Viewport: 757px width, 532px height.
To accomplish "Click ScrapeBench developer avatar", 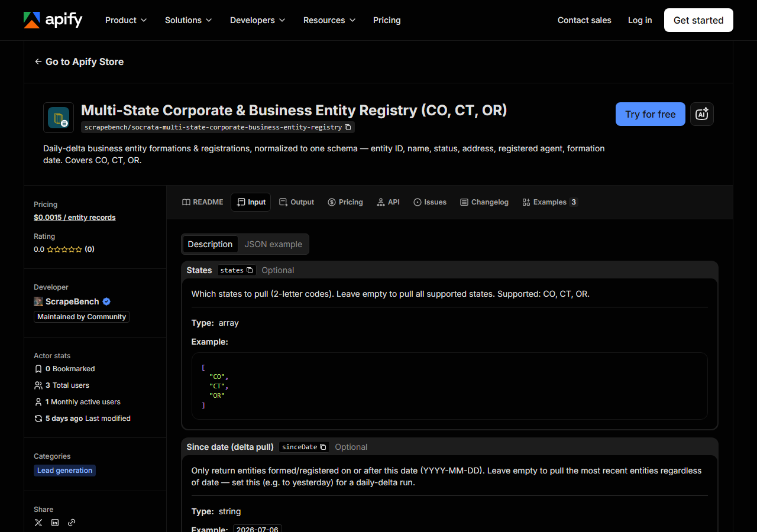I will coord(38,301).
